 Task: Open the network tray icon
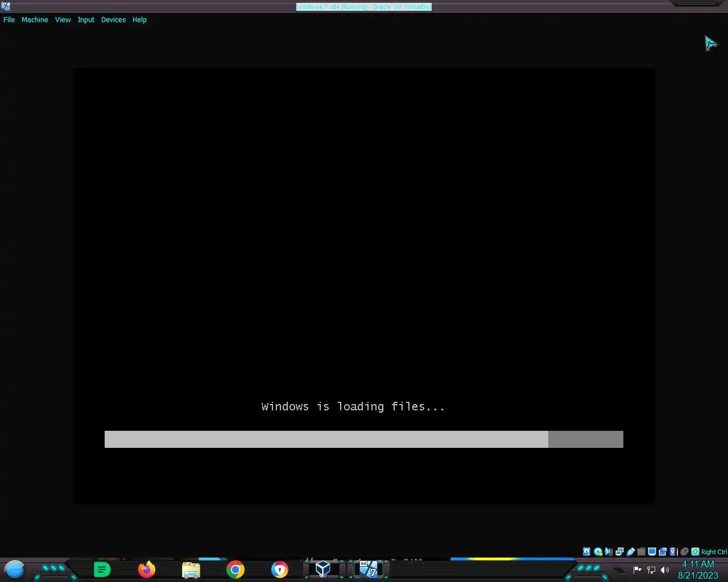651,569
